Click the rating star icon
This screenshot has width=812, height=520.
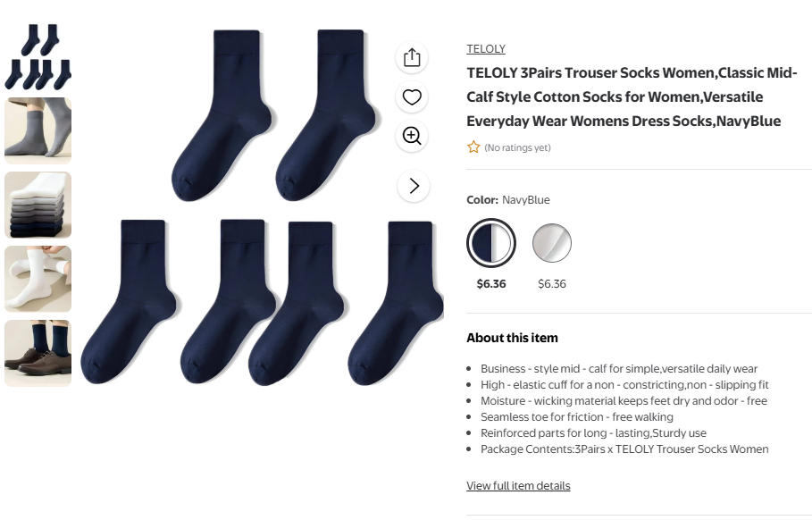[x=473, y=147]
